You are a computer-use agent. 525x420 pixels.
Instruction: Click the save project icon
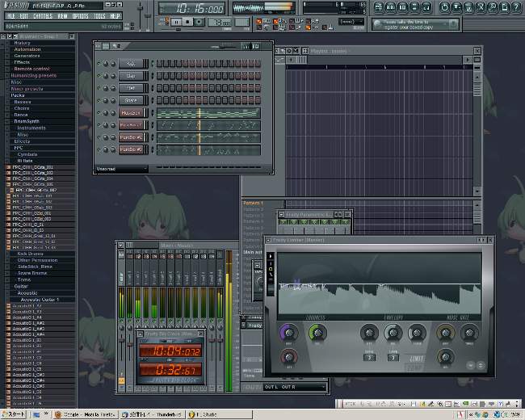(456, 7)
